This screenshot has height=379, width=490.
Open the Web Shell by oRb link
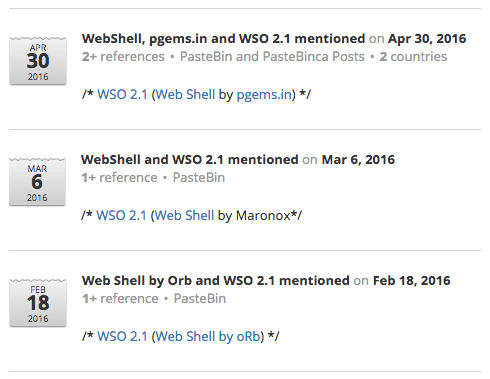(x=208, y=337)
